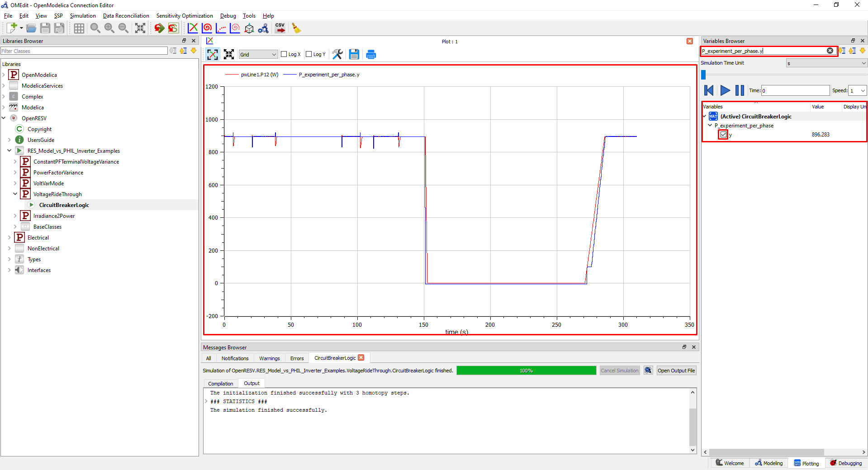This screenshot has height=470, width=868.
Task: Click the simulation output vertical scrollbar
Action: tap(693, 427)
